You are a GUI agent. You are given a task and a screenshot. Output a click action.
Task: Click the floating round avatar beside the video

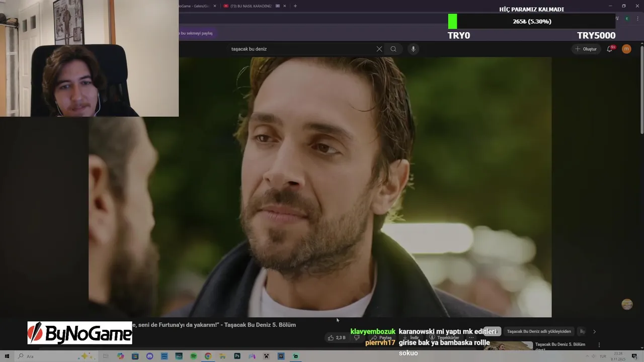(627, 304)
